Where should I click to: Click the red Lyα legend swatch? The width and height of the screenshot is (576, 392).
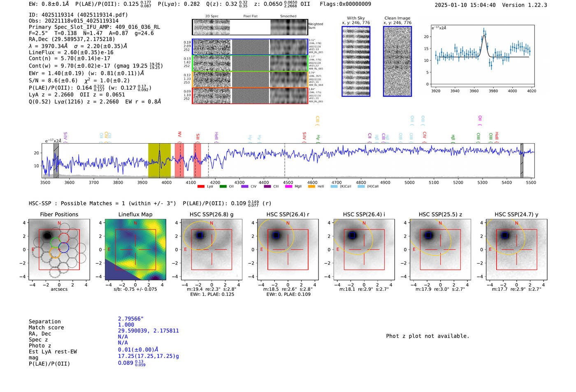201,186
